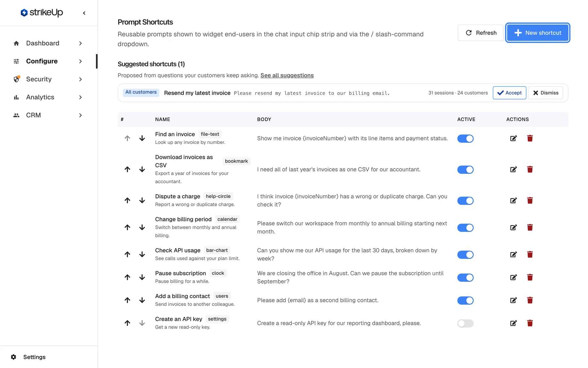Move Dispute a charge shortcut down
The height and width of the screenshot is (368, 588).
tap(142, 201)
